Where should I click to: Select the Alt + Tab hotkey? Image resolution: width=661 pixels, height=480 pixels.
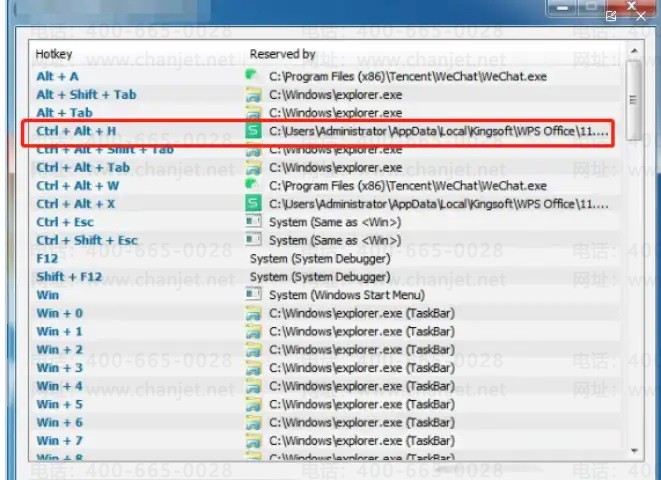(x=64, y=113)
